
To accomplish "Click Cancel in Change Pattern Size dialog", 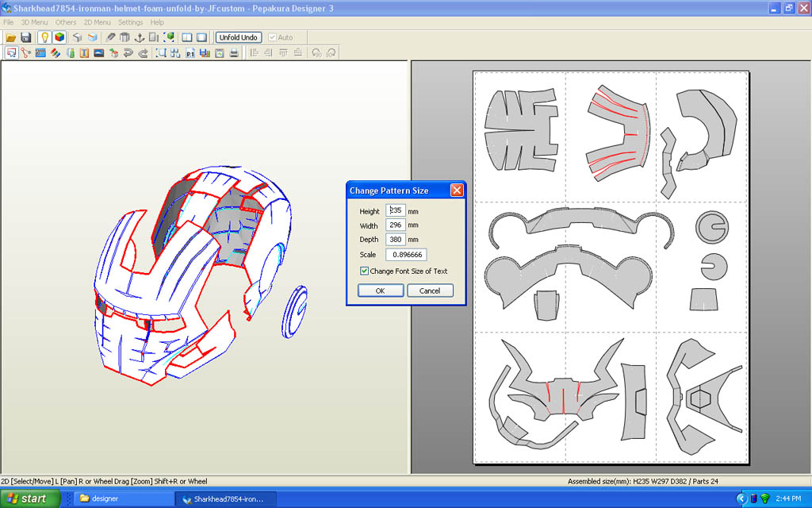I will point(430,291).
